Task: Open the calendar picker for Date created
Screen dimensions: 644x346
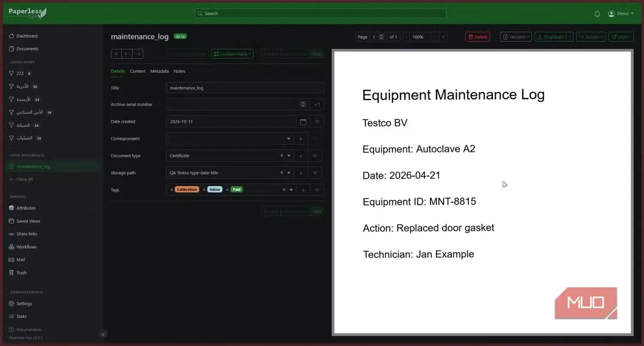Action: (303, 121)
